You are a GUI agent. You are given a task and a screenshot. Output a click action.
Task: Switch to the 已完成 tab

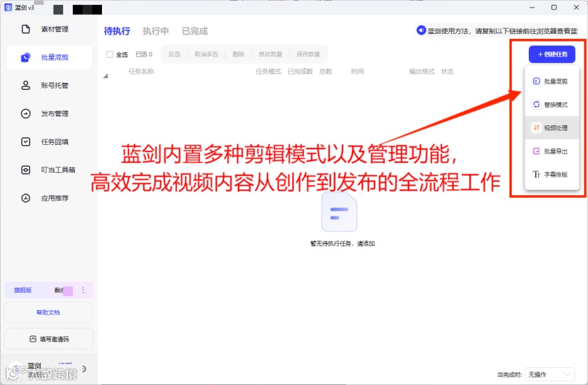(x=194, y=31)
